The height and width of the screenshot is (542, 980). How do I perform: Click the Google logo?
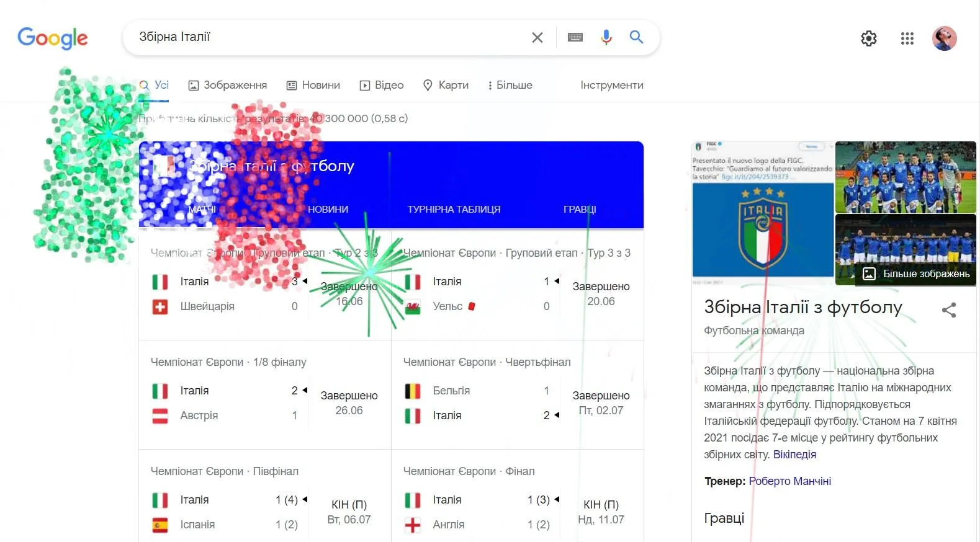coord(53,38)
